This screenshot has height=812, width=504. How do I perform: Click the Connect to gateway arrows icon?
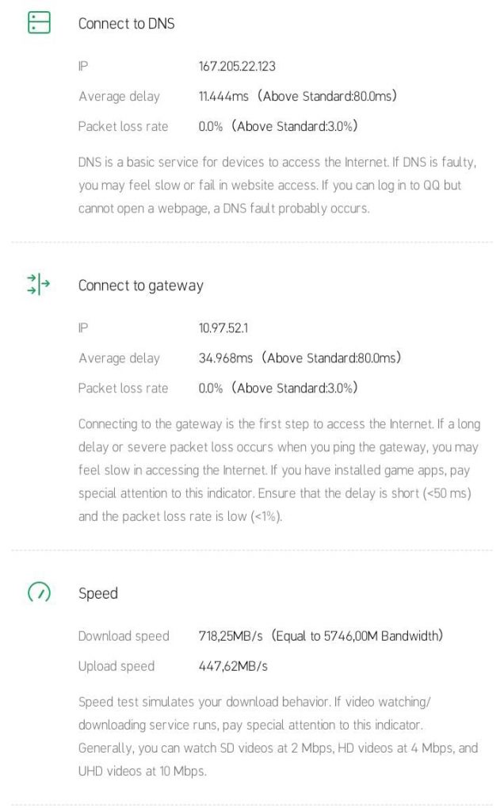pyautogui.click(x=38, y=285)
